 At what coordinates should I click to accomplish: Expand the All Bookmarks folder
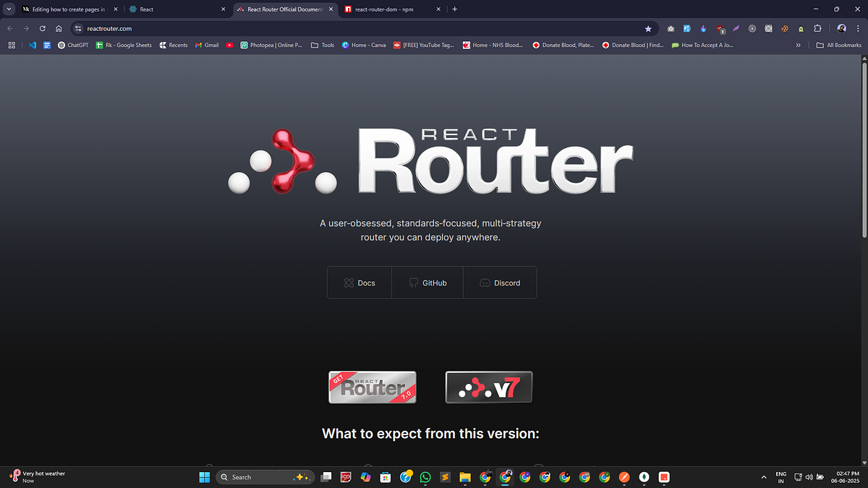(838, 45)
